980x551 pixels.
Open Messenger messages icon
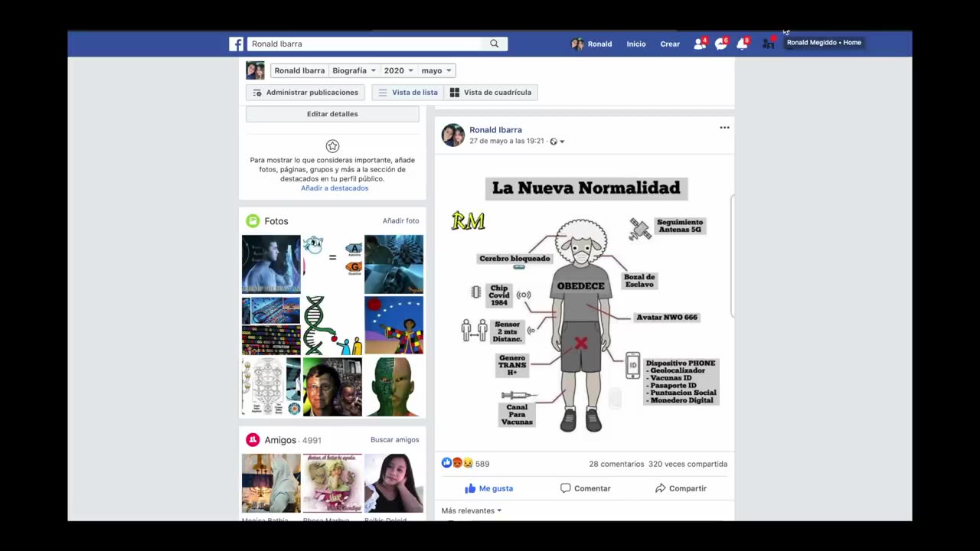click(720, 44)
